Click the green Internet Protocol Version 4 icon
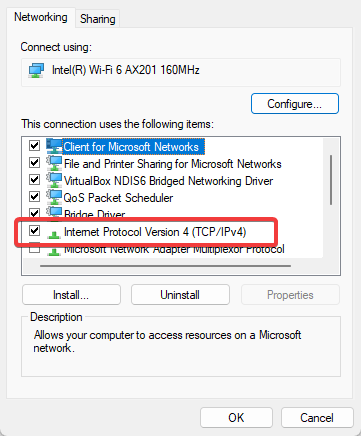Image resolution: width=361 pixels, height=436 pixels. pyautogui.click(x=54, y=234)
